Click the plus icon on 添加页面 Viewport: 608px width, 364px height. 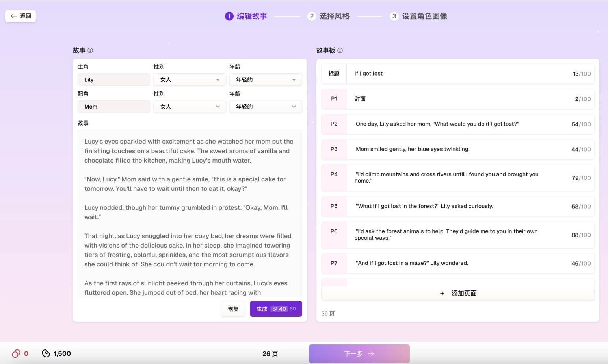(442, 293)
